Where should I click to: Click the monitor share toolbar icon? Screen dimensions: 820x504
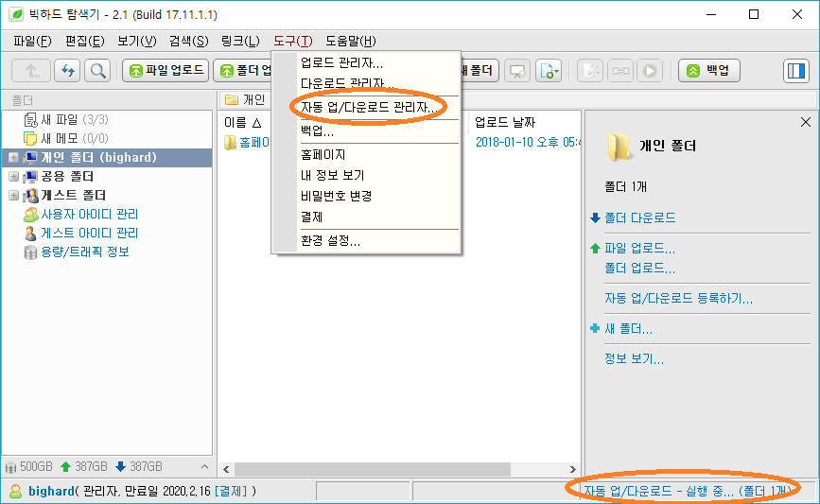pyautogui.click(x=517, y=71)
